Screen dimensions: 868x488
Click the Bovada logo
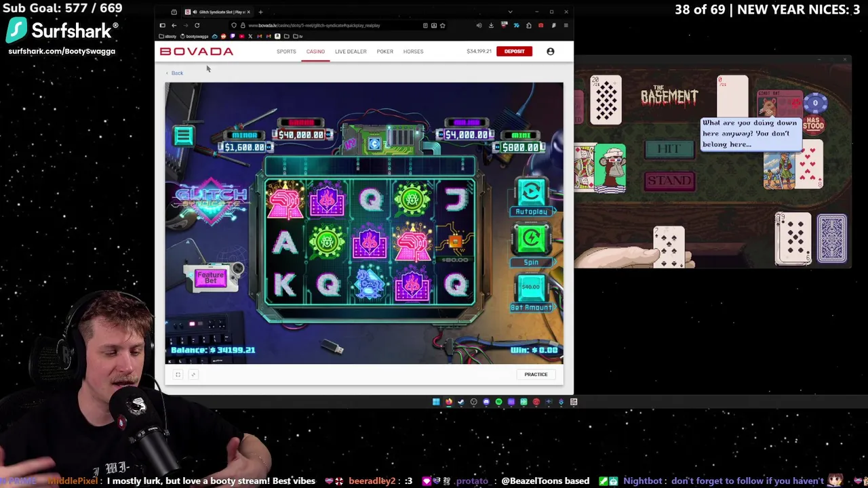(x=197, y=52)
